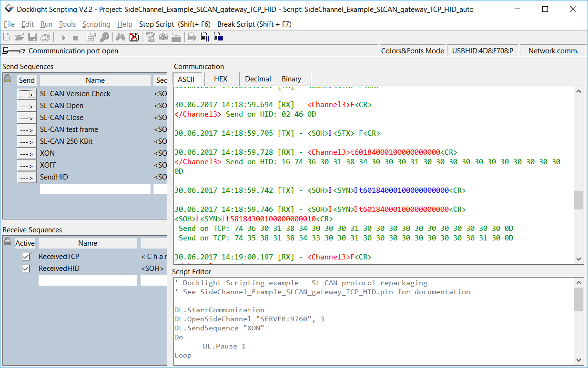Clear the communication window using the red X icon
The width and height of the screenshot is (588, 368).
click(134, 37)
